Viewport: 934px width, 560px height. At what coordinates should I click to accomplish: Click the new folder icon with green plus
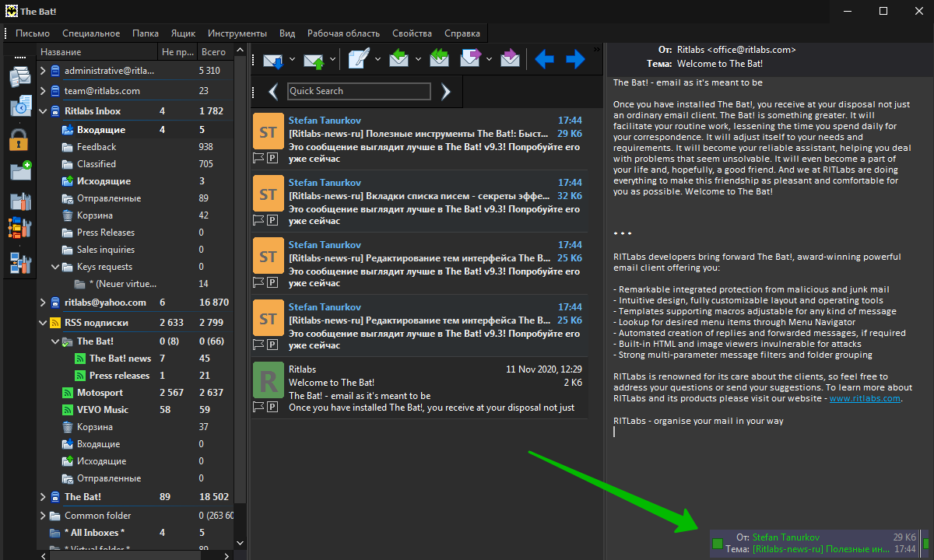tap(20, 170)
